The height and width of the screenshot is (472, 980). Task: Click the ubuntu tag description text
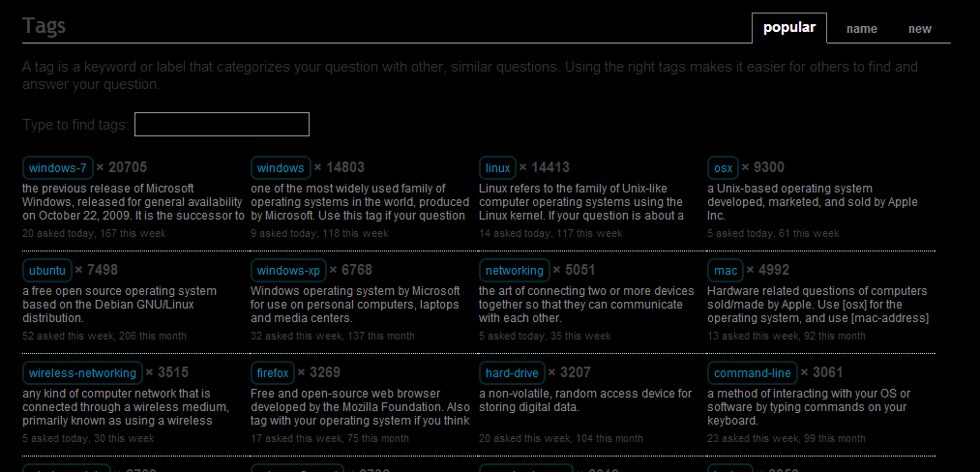(119, 305)
